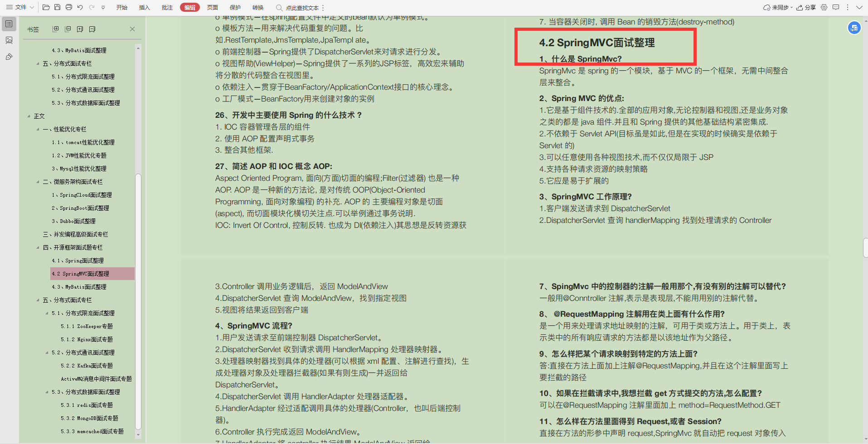Close the 书签 bookmarks panel
This screenshot has height=444, width=868.
point(132,29)
